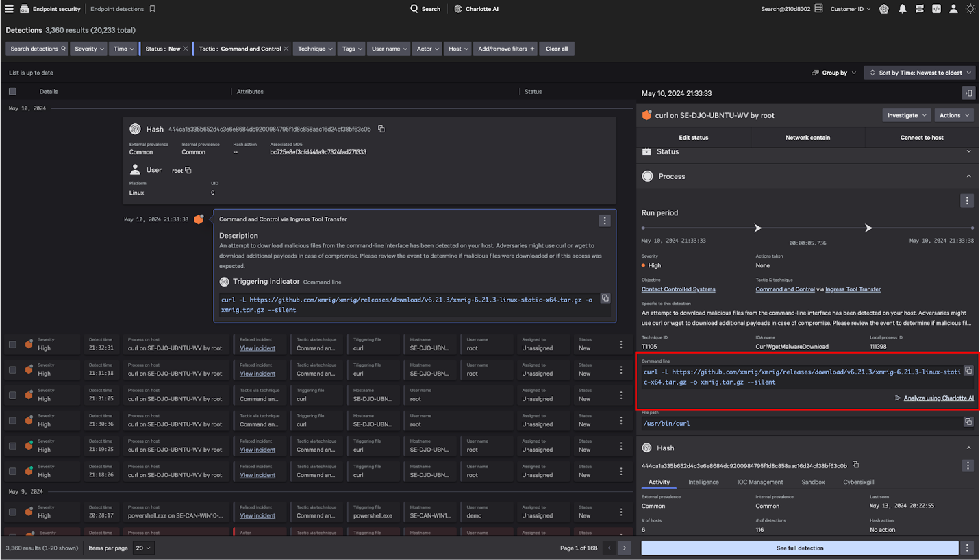Screen dimensions: 980x560
Task: Copy the command line in the detail panel
Action: (x=968, y=370)
